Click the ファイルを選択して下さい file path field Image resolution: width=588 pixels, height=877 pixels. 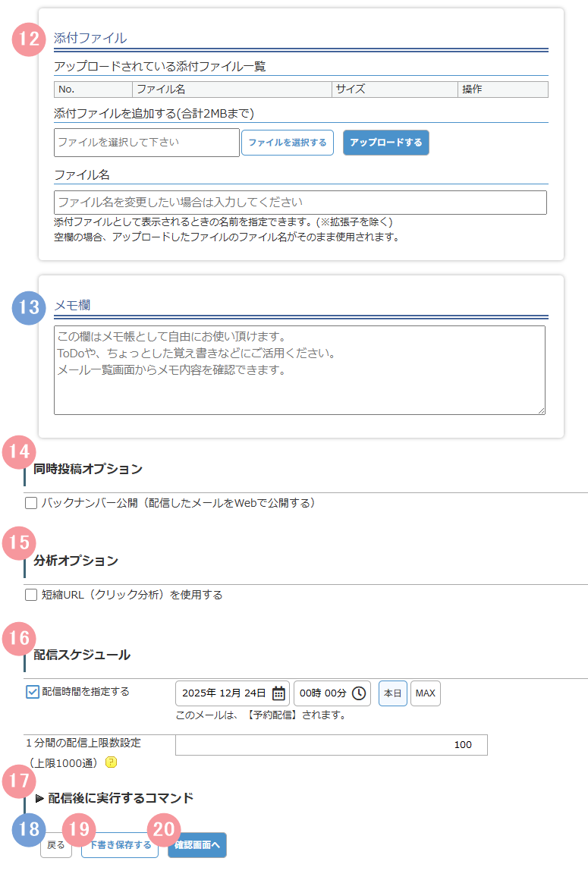[146, 143]
